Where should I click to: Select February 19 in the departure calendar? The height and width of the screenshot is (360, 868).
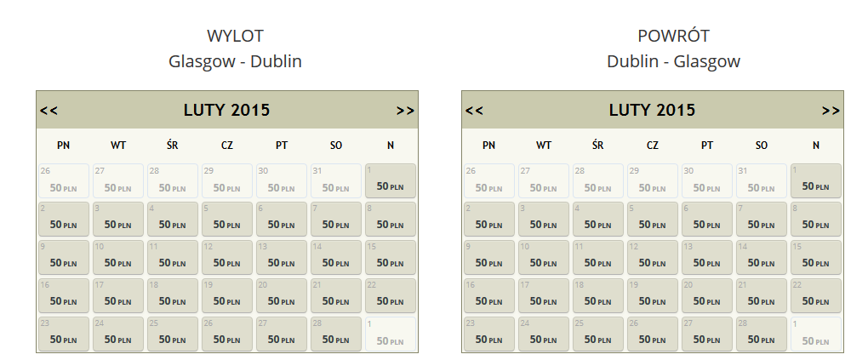click(x=227, y=296)
